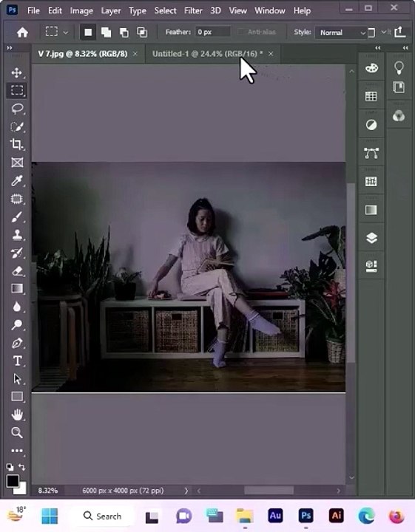
Task: Open the Layers panel icon
Action: click(371, 238)
